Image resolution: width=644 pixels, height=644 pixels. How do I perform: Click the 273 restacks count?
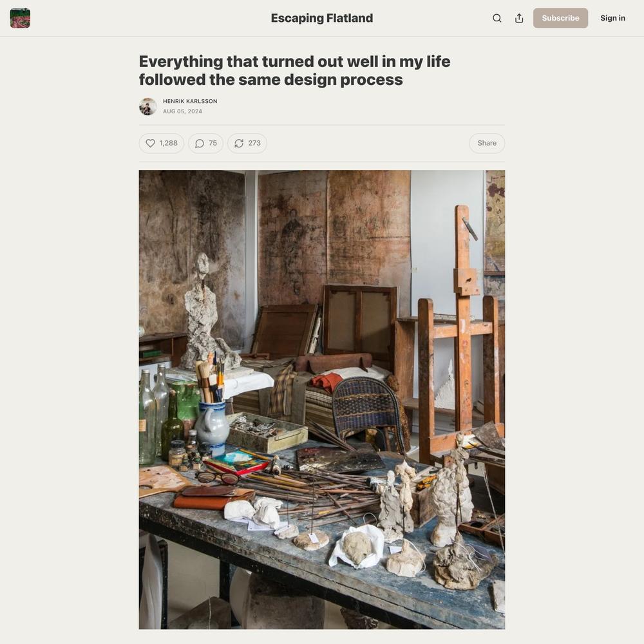click(x=254, y=143)
